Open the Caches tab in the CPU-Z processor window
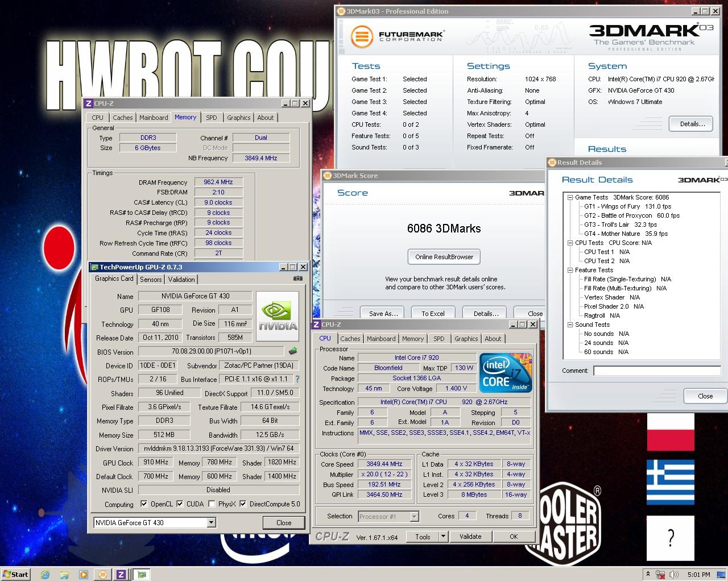728x582 pixels. (350, 339)
